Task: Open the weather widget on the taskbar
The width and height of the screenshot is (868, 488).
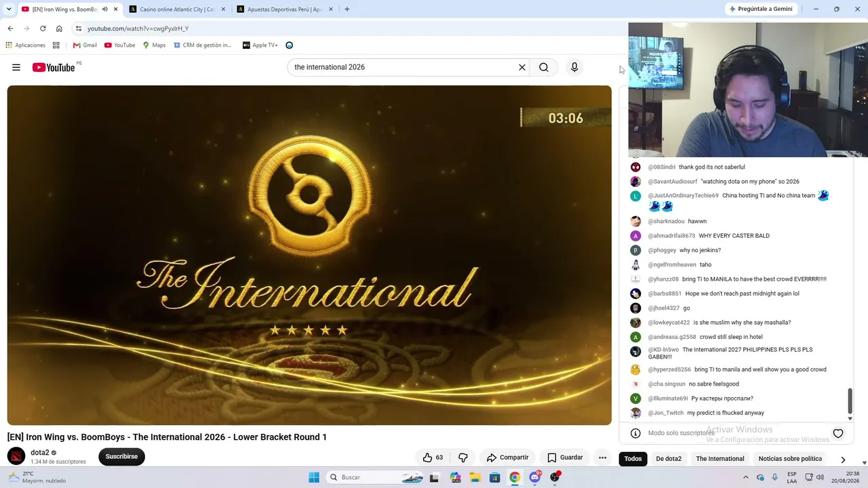Action: pos(37,477)
